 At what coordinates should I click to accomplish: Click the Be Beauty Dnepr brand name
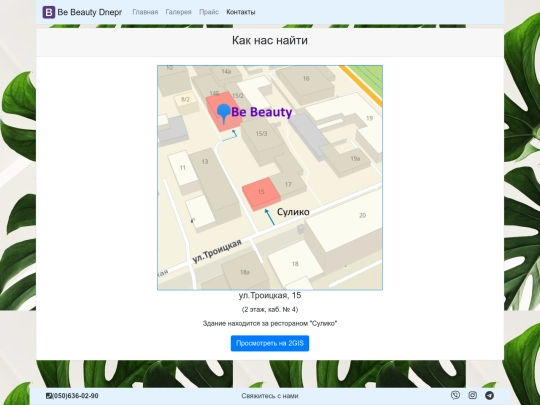coord(90,12)
